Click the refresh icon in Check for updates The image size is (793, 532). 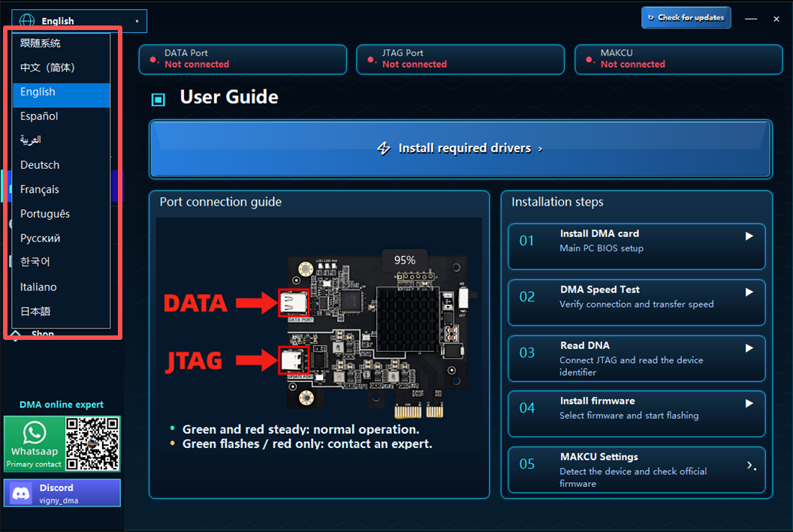pos(651,18)
